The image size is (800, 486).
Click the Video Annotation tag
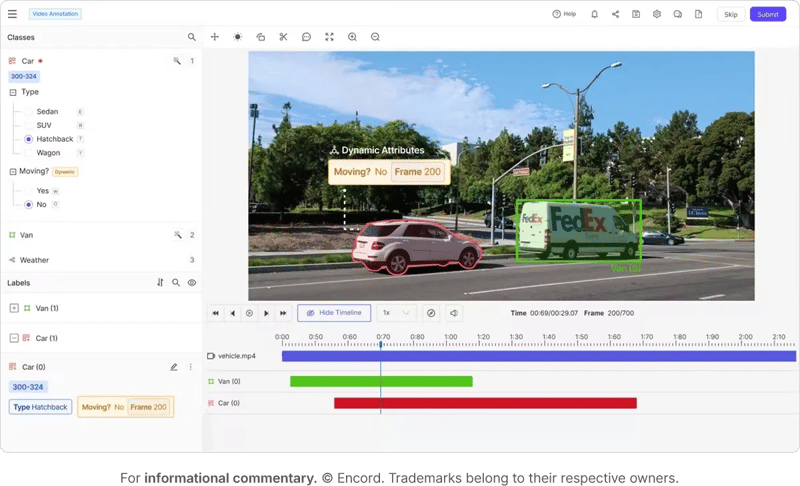55,14
